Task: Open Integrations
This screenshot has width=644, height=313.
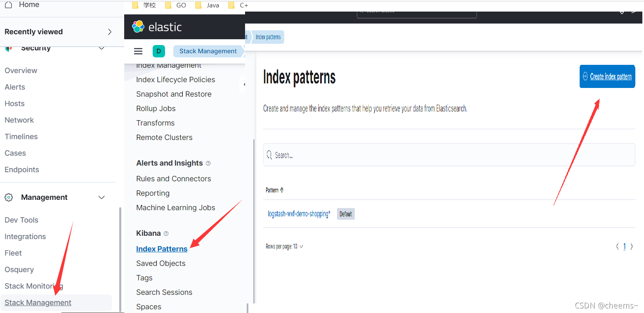Action: [25, 237]
